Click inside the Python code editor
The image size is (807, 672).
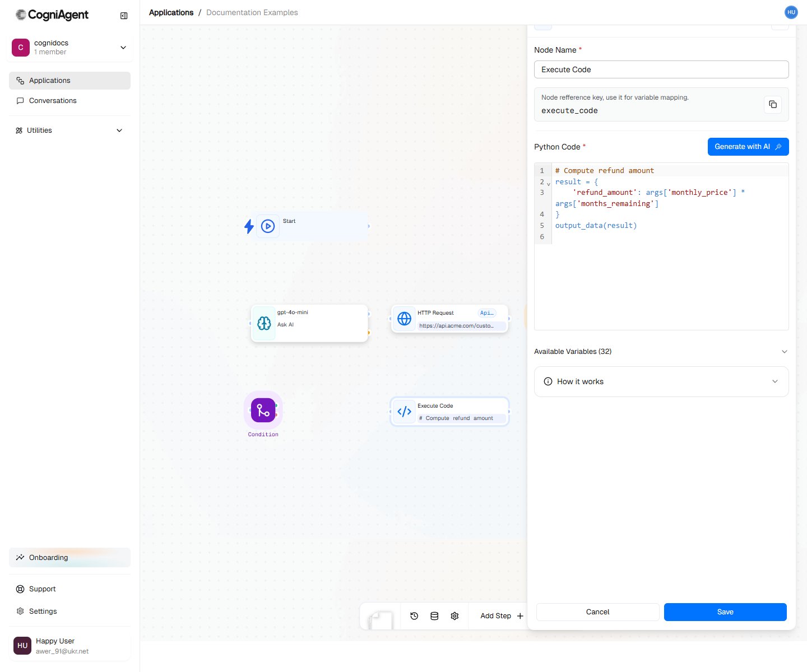click(661, 246)
